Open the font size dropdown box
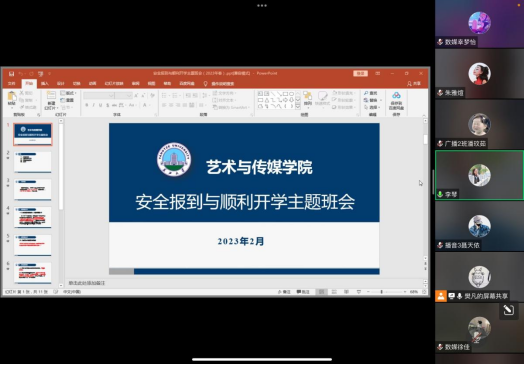This screenshot has width=525, height=365. click(123, 96)
